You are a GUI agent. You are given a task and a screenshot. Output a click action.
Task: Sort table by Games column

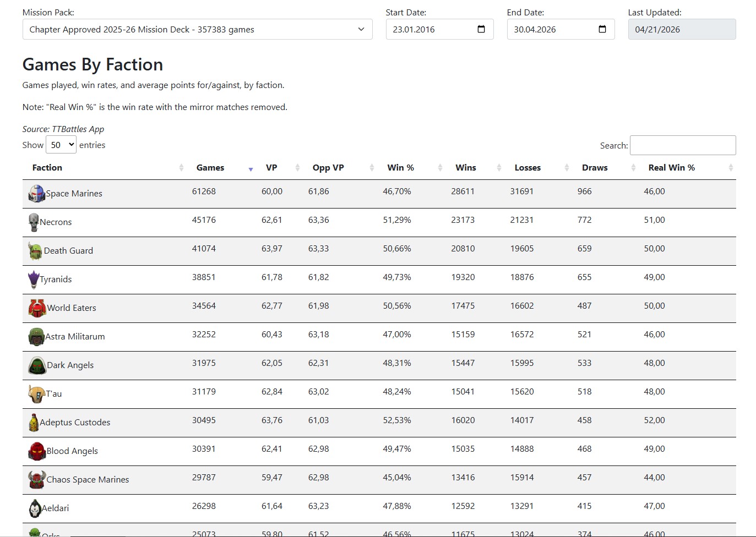[221, 168]
